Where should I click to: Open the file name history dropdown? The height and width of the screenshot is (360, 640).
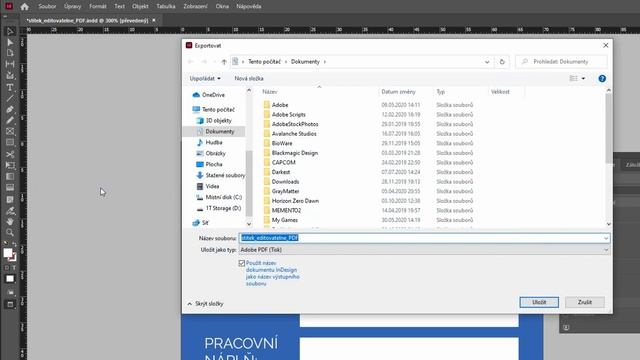(606, 238)
